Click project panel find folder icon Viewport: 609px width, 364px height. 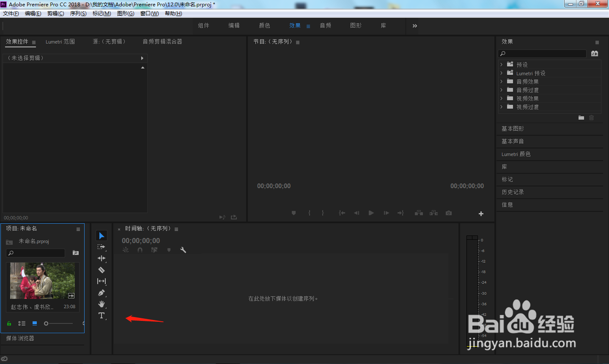pos(76,253)
